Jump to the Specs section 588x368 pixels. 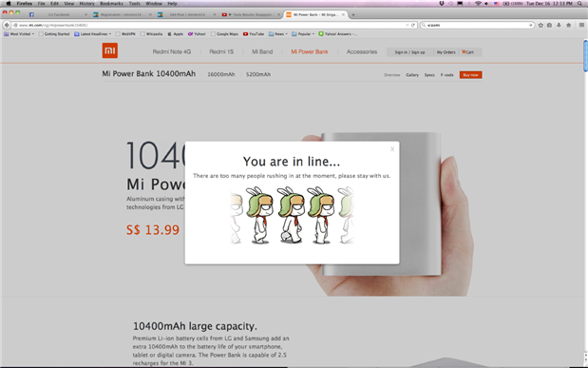[x=429, y=75]
